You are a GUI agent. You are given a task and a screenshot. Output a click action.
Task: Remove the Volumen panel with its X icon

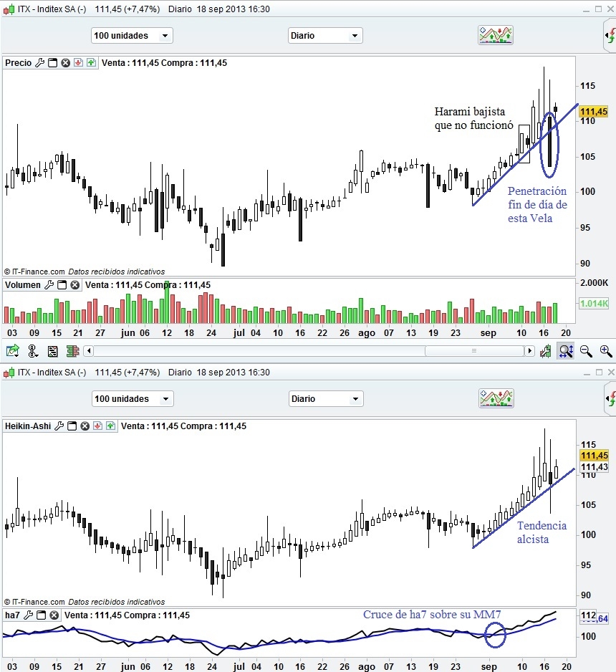pyautogui.click(x=75, y=285)
